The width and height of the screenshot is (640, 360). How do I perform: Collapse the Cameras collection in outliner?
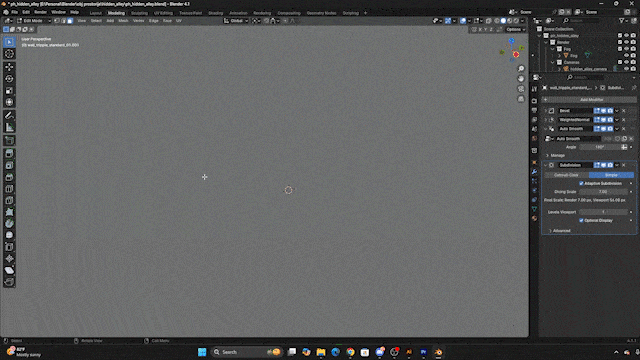pyautogui.click(x=553, y=62)
